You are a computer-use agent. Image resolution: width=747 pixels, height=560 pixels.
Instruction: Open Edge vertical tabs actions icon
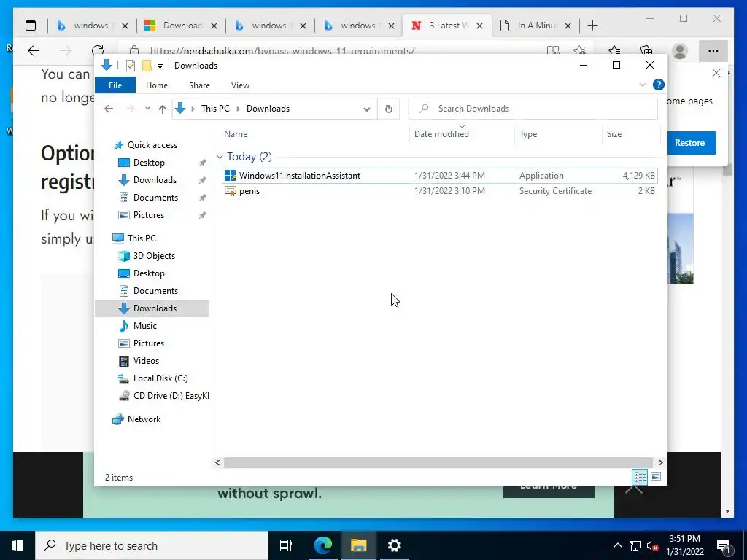[x=31, y=26]
